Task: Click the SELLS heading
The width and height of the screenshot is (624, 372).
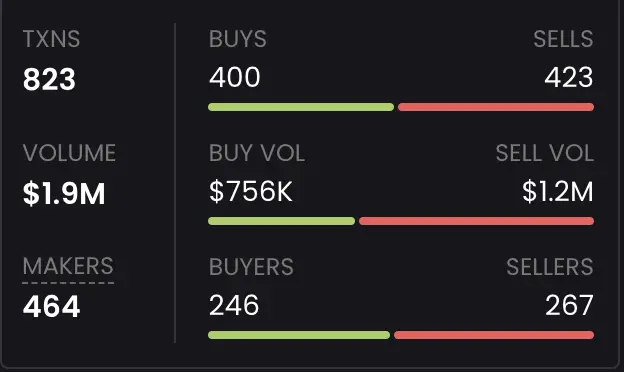Action: 563,39
